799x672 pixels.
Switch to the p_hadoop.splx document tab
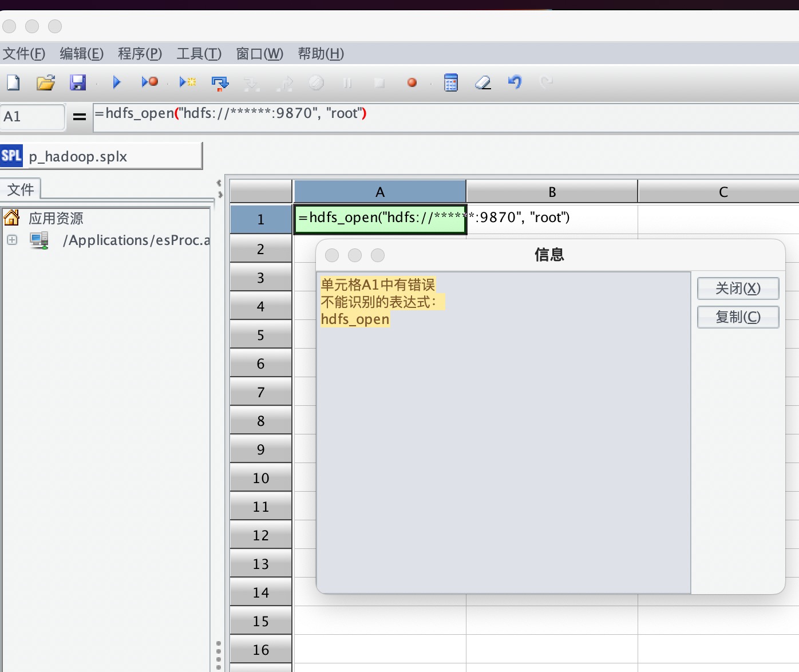pyautogui.click(x=101, y=156)
